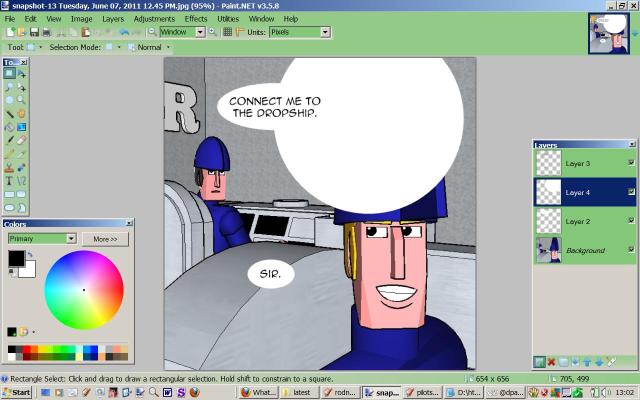
Task: Click the Windows Start button
Action: tap(16, 393)
